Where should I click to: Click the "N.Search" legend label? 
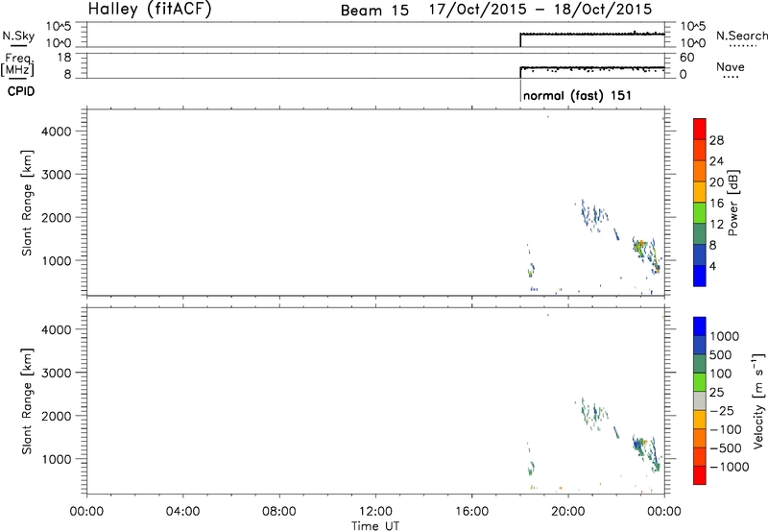point(741,36)
